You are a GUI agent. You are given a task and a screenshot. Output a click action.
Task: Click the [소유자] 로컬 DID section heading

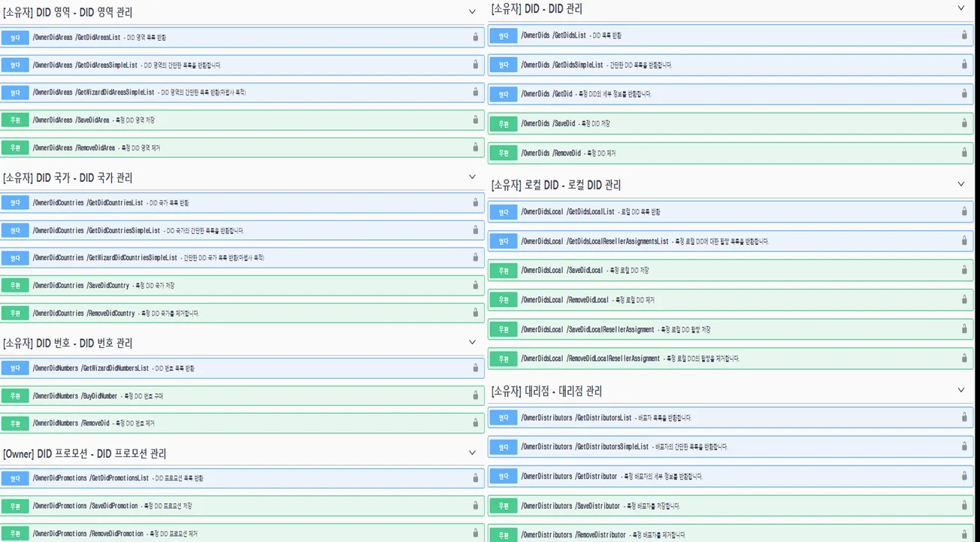(x=556, y=185)
